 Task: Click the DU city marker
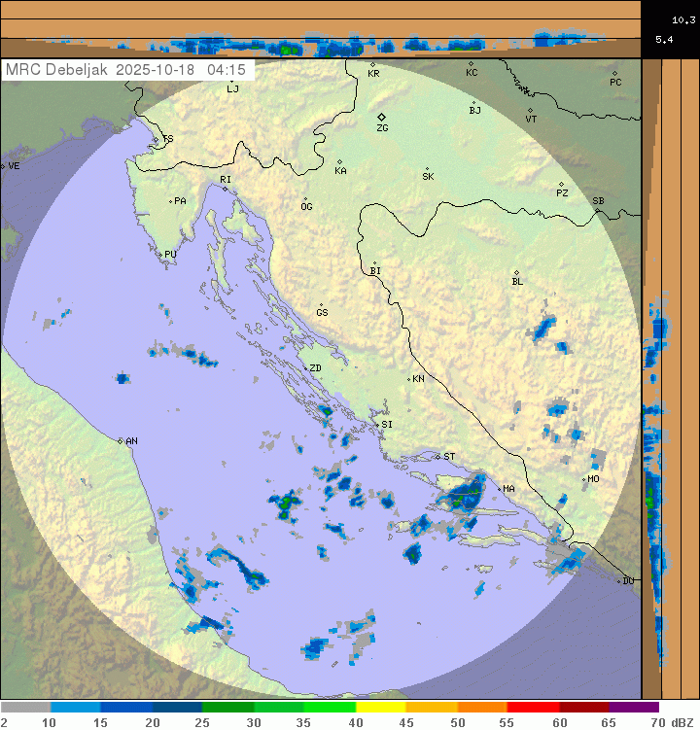(619, 581)
